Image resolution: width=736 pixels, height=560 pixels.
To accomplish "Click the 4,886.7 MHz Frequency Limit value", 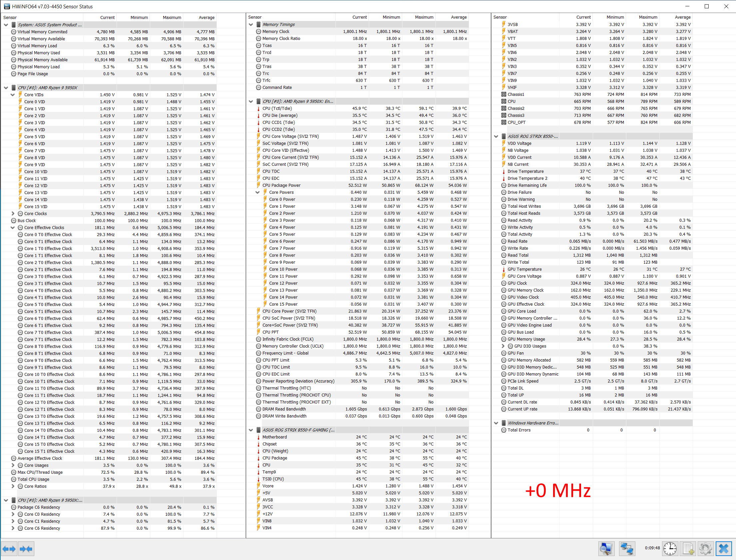I will pos(355,353).
